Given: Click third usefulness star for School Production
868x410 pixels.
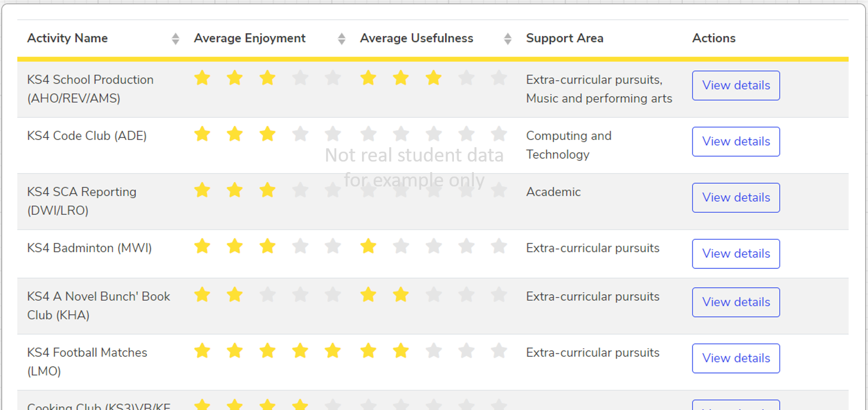Looking at the screenshot, I should click(433, 78).
